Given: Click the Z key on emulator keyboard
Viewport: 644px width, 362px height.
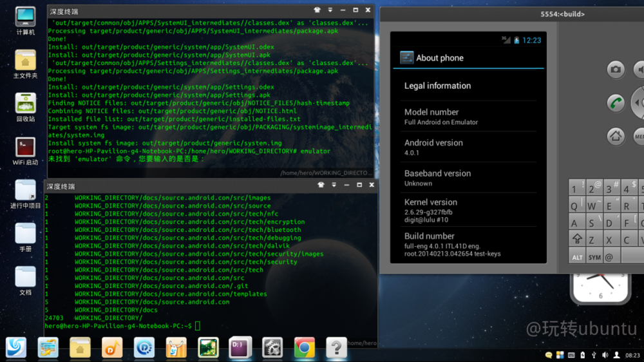Looking at the screenshot, I should pos(594,239).
